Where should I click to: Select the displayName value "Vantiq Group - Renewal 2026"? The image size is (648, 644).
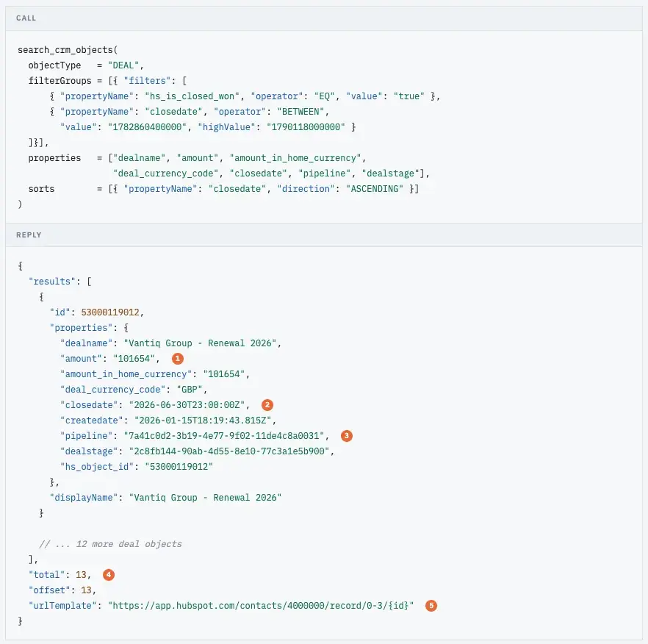tap(206, 498)
